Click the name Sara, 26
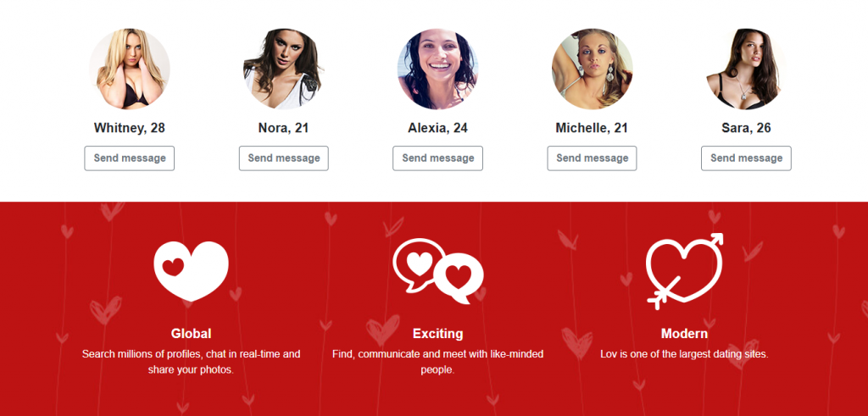Screen dimensions: 868x416 [746, 128]
